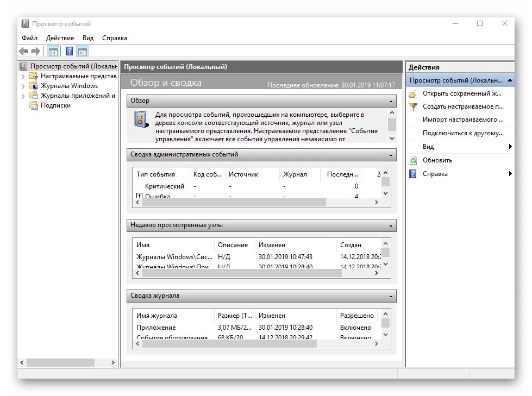
Task: Click the 30.01.2019 10:47:43 date cell
Action: pos(285,256)
